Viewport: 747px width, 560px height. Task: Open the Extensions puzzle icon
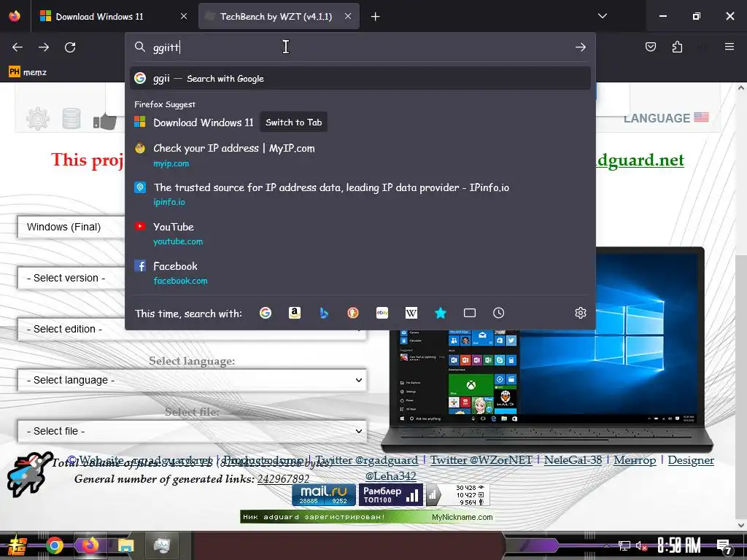[x=677, y=47]
